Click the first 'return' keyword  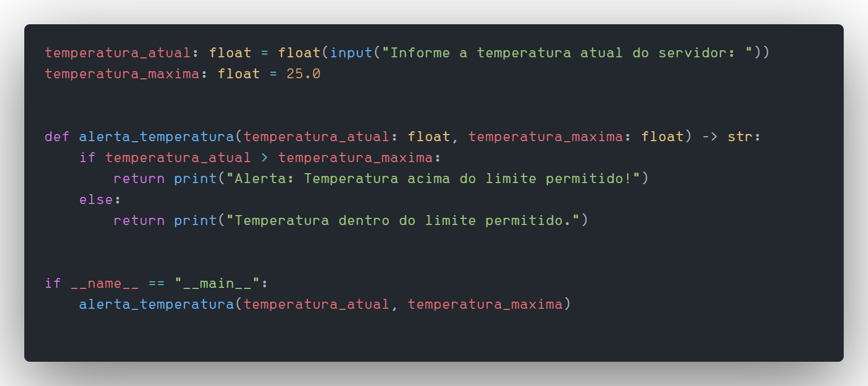[x=139, y=179]
